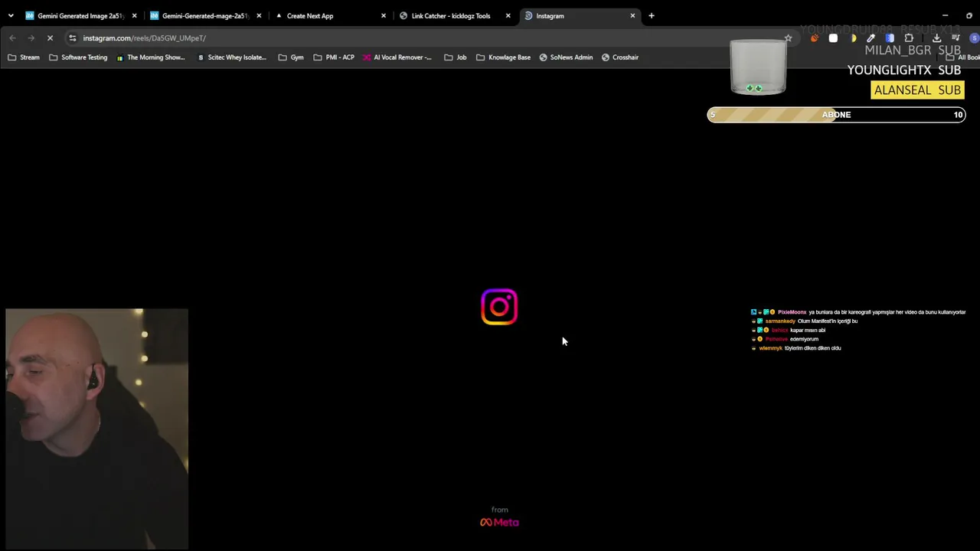
Task: Expand the Job bookmarks folder
Action: click(456, 57)
